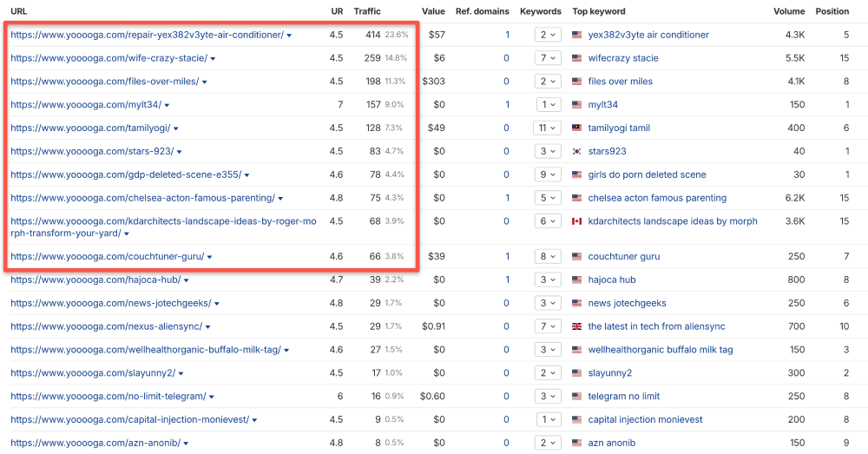Click the South Korea flag beside 'stars923'

tap(577, 151)
